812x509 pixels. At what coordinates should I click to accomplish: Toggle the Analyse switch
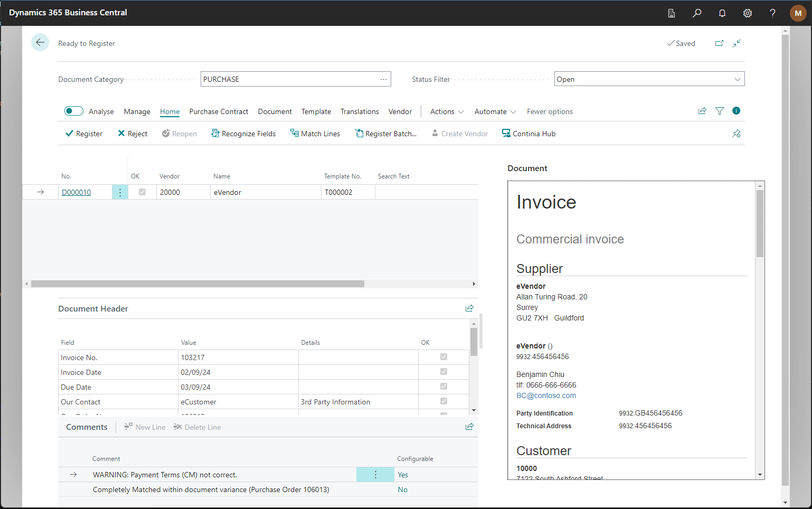click(74, 111)
